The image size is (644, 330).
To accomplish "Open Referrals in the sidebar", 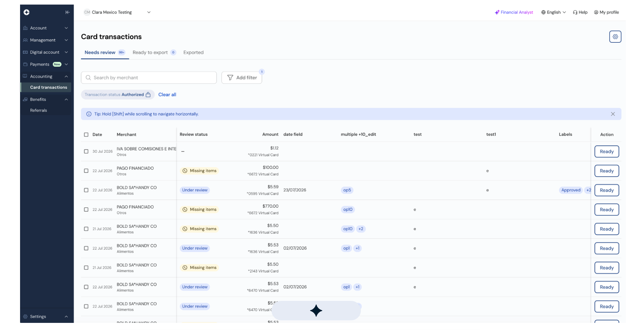I will click(x=39, y=110).
